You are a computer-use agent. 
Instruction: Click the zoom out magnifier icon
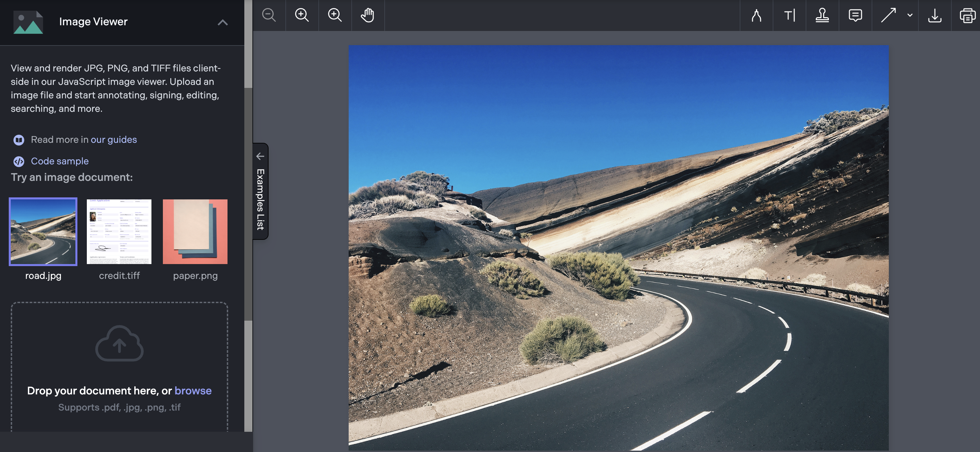click(269, 15)
